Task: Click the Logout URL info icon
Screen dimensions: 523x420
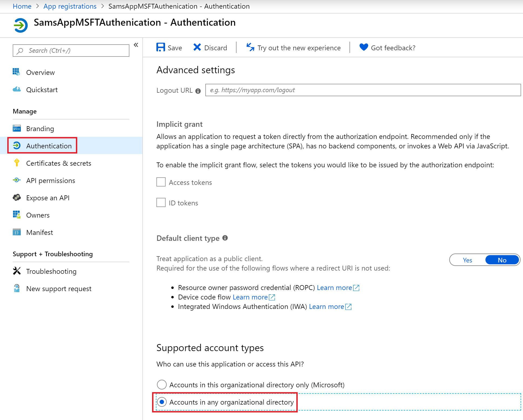Action: click(198, 91)
